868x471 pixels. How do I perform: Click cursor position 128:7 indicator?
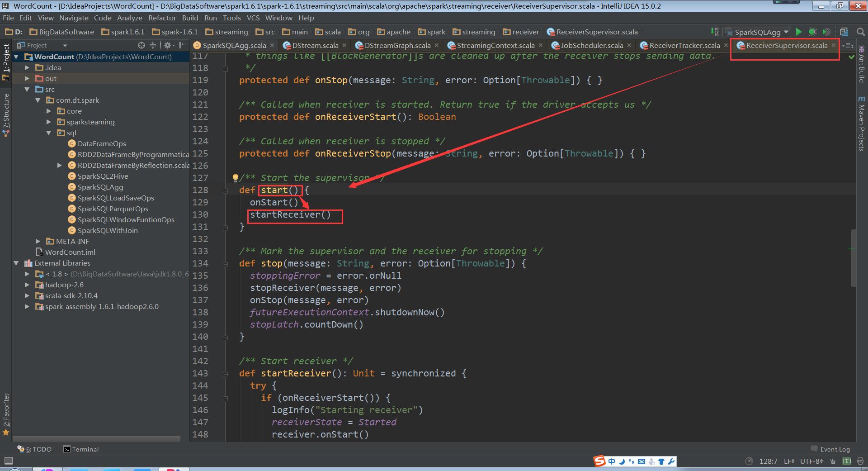(768, 461)
